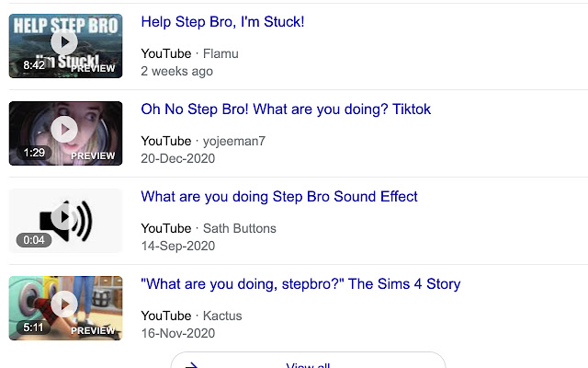Click the 5:11 duration badge

coord(34,328)
